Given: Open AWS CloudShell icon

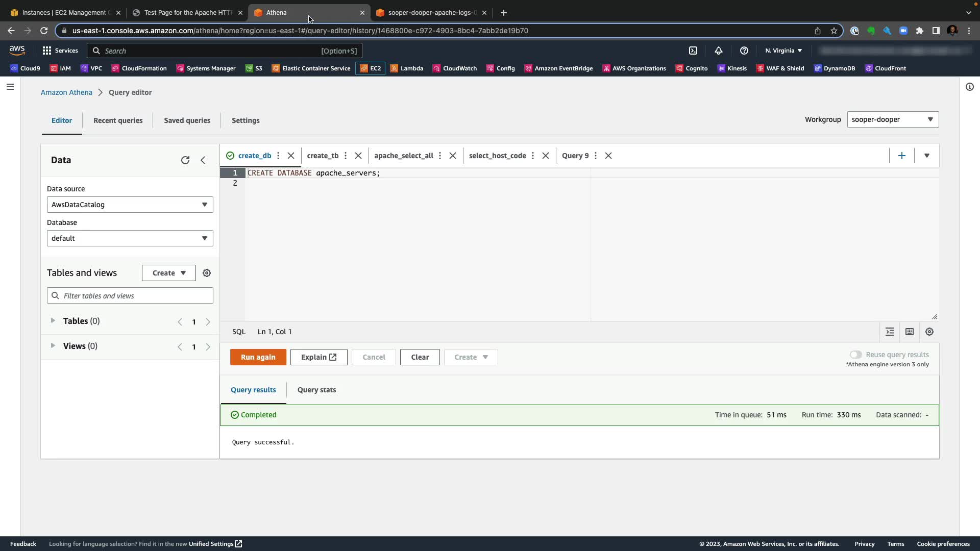Looking at the screenshot, I should [693, 51].
